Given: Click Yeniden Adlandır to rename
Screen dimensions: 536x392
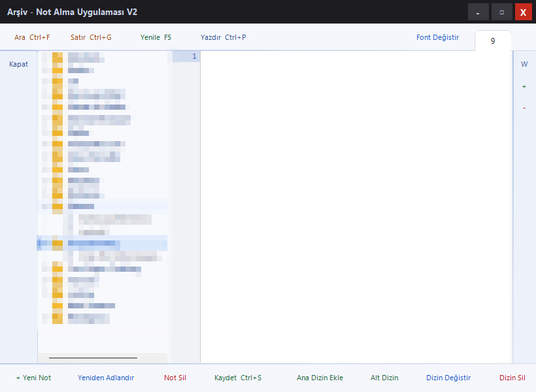Looking at the screenshot, I should coord(106,378).
